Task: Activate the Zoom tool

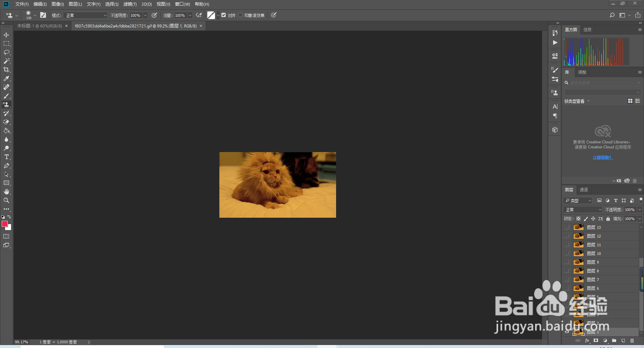Action: click(6, 200)
